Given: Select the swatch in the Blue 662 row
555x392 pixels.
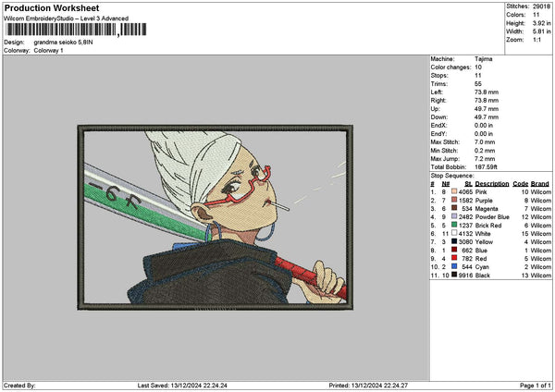Looking at the screenshot, I should [x=454, y=251].
